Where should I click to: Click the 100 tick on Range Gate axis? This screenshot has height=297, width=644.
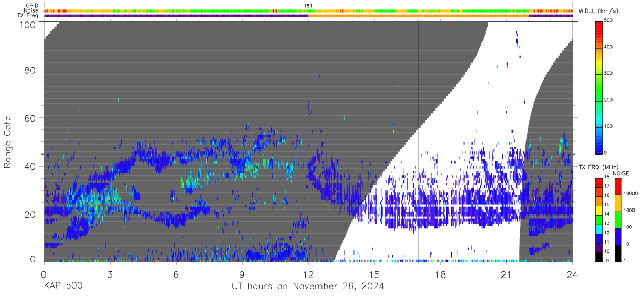click(x=28, y=24)
